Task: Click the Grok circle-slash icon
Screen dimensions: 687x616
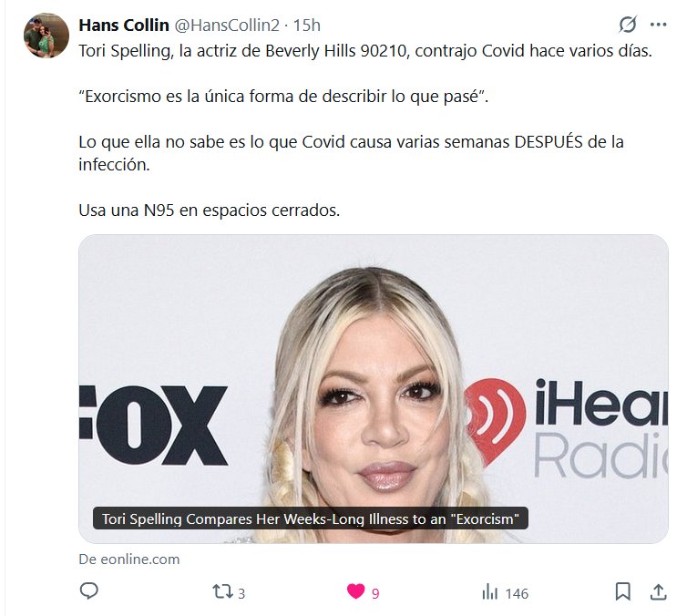Action: (x=628, y=25)
